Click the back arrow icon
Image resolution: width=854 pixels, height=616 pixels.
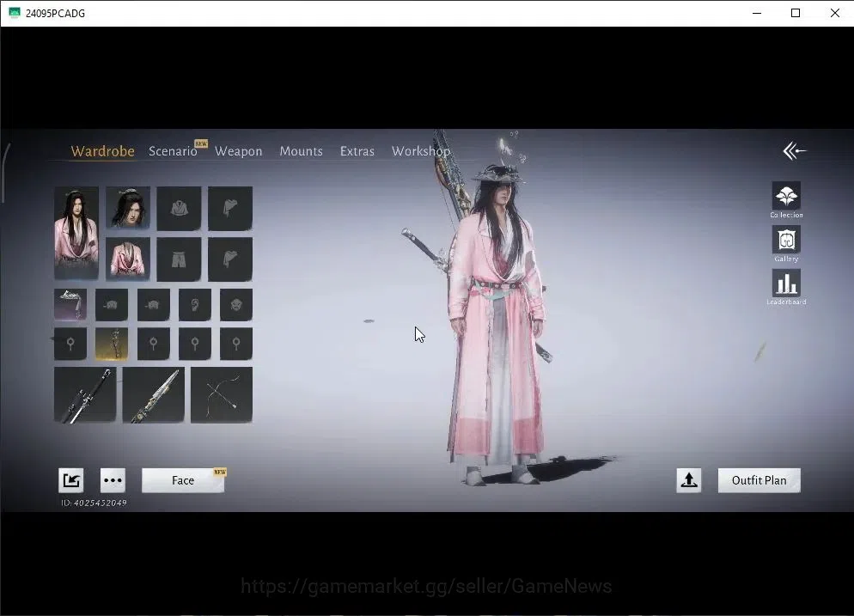point(794,151)
